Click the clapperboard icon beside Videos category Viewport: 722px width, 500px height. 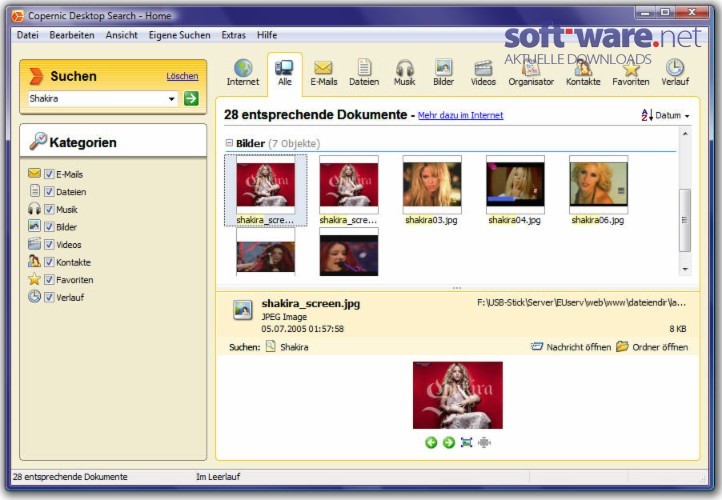click(x=34, y=244)
